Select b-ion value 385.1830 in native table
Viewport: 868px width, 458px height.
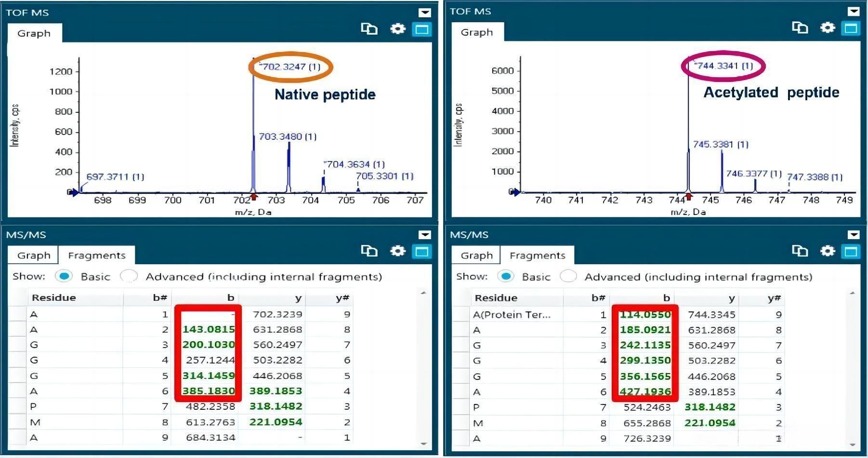click(209, 391)
